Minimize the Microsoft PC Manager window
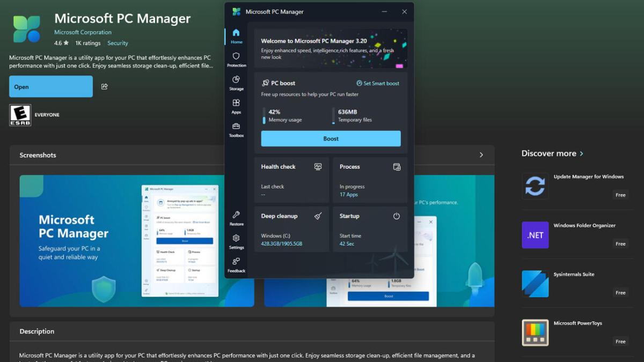 point(384,12)
